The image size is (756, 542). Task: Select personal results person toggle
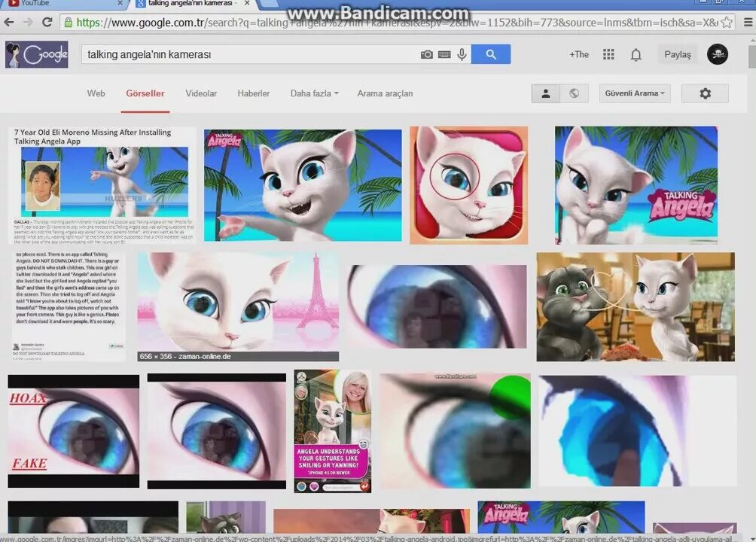pos(546,93)
